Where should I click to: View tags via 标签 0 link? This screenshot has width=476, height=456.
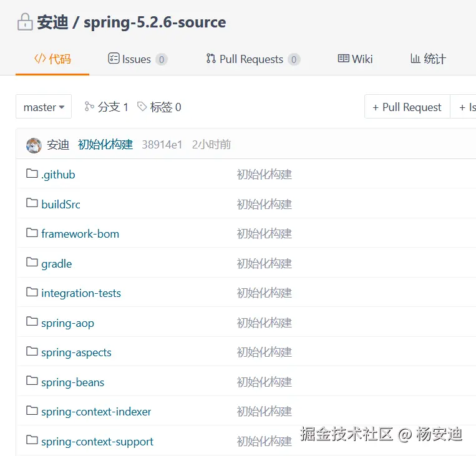(x=159, y=107)
